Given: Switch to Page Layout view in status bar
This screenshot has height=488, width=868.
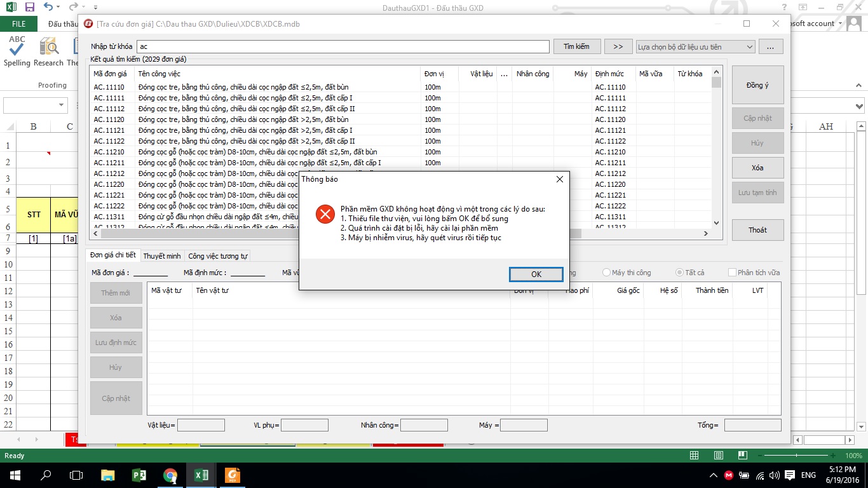Looking at the screenshot, I should [718, 456].
